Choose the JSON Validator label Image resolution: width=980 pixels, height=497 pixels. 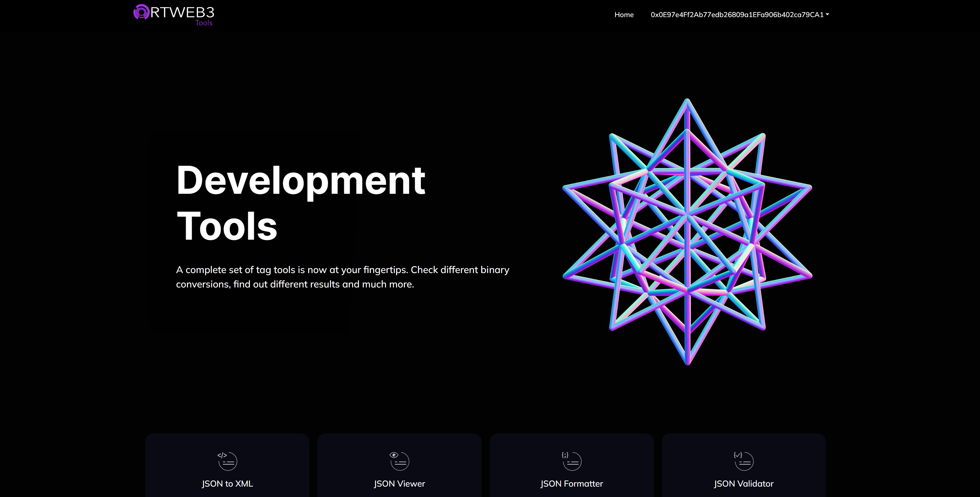(743, 484)
